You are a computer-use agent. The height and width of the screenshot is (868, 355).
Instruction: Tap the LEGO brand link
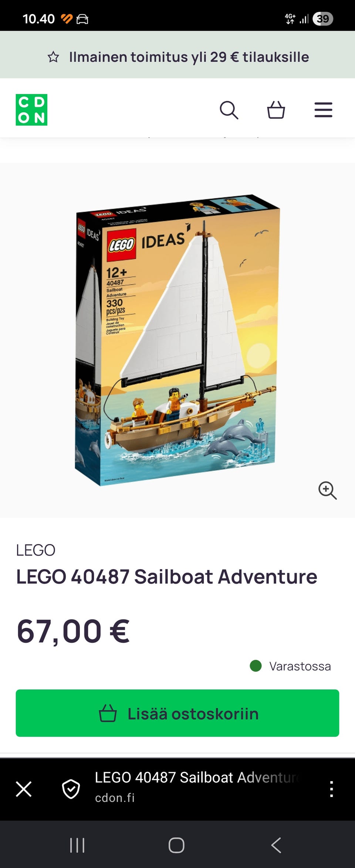pos(35,550)
